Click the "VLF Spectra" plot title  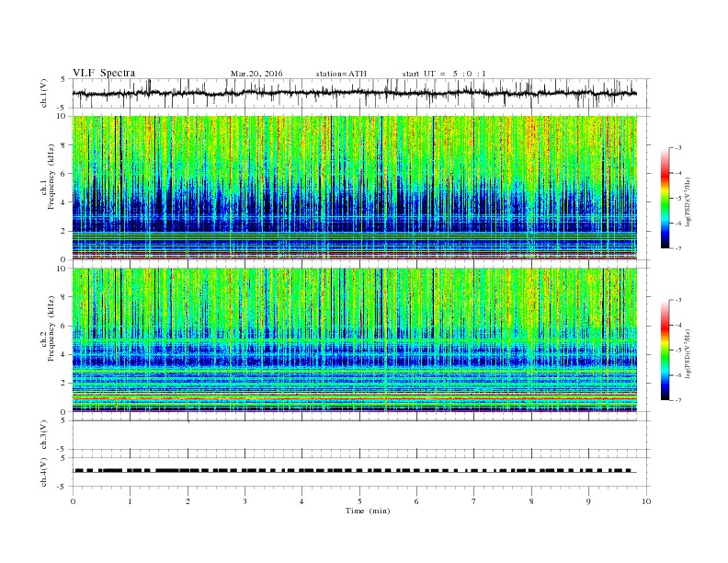tap(104, 73)
